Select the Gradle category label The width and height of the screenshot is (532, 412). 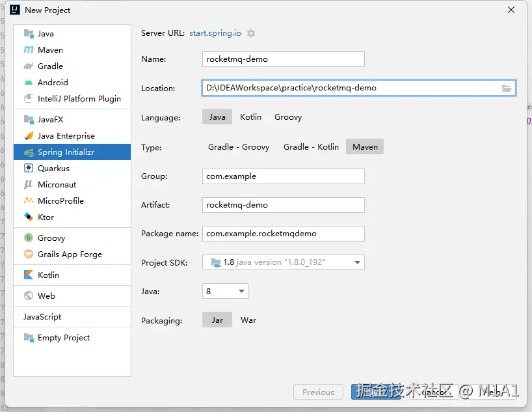pos(50,66)
